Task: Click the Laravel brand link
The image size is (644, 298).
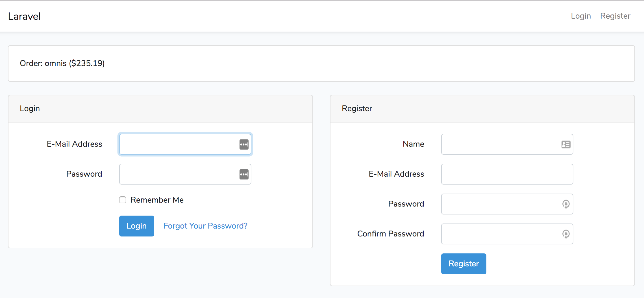Action: [24, 16]
